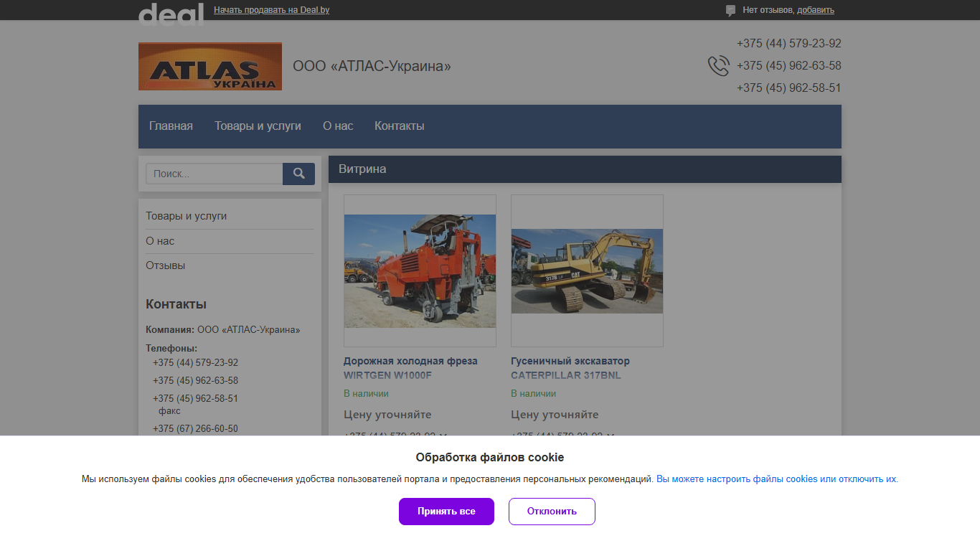The width and height of the screenshot is (980, 551).
Task: Select Отзывы in the sidebar
Action: tap(166, 265)
